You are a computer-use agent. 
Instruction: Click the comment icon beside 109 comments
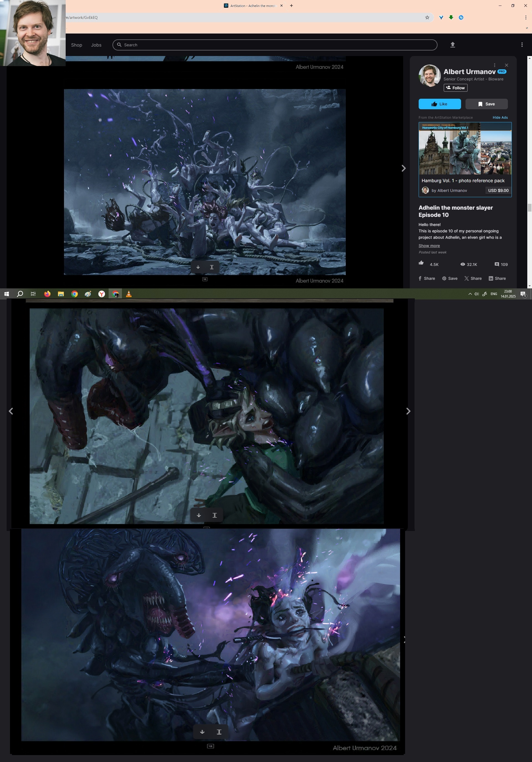[497, 264]
